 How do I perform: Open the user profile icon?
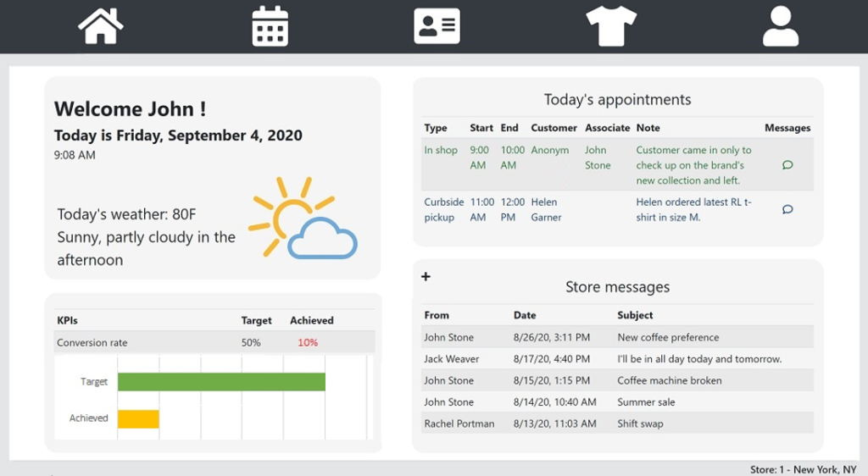coord(781,26)
